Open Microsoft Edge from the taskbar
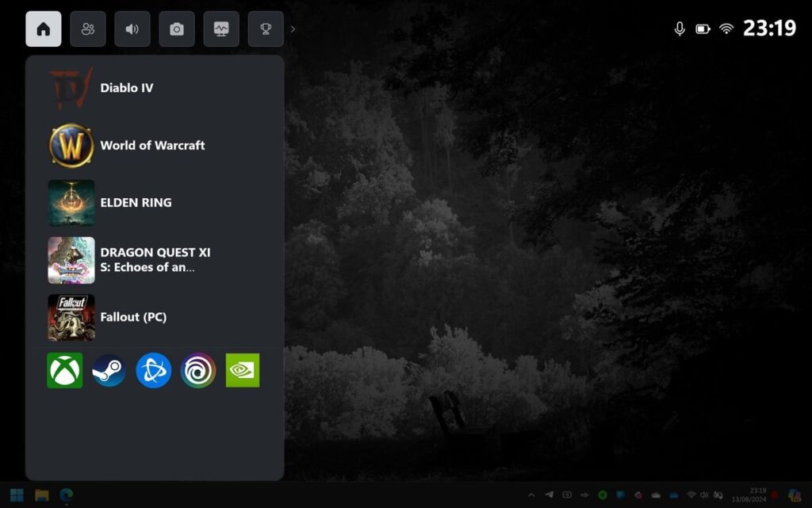This screenshot has height=508, width=812. click(x=67, y=495)
